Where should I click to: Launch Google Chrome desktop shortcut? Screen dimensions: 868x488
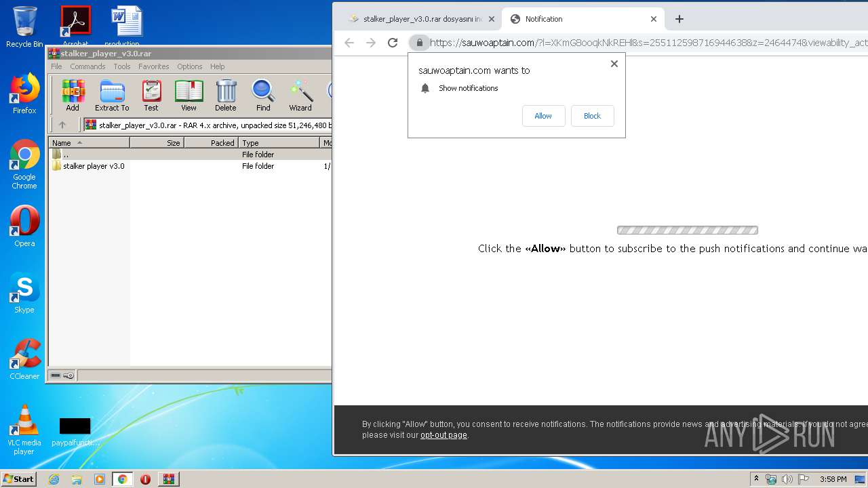[x=24, y=164]
